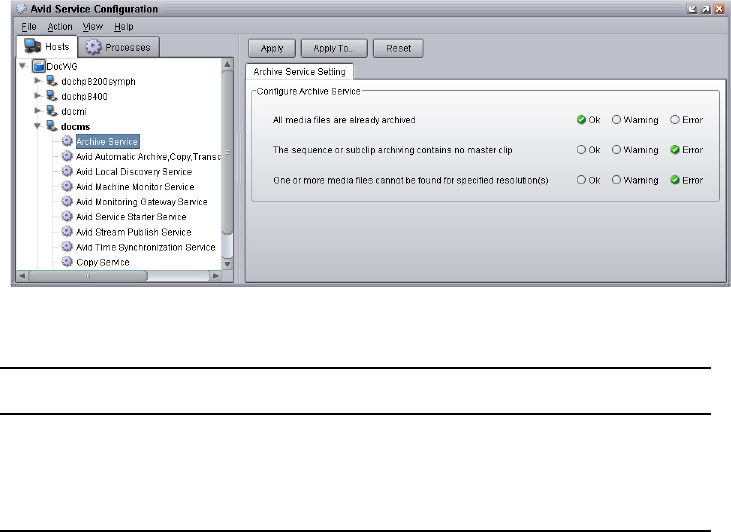Open the Action menu

click(60, 27)
